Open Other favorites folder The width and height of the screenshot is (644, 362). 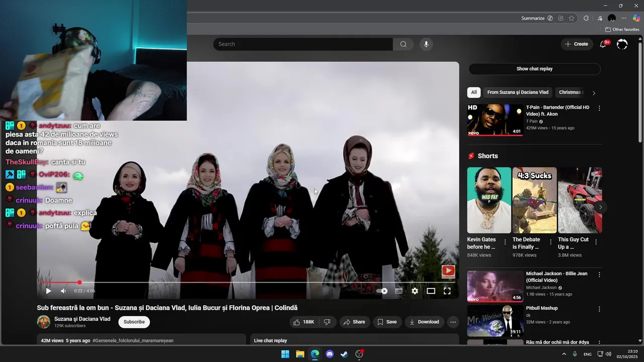[x=622, y=30]
